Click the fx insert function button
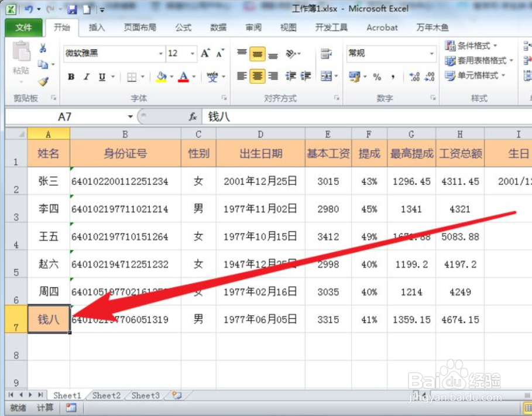This screenshot has height=416, width=532. [x=193, y=116]
